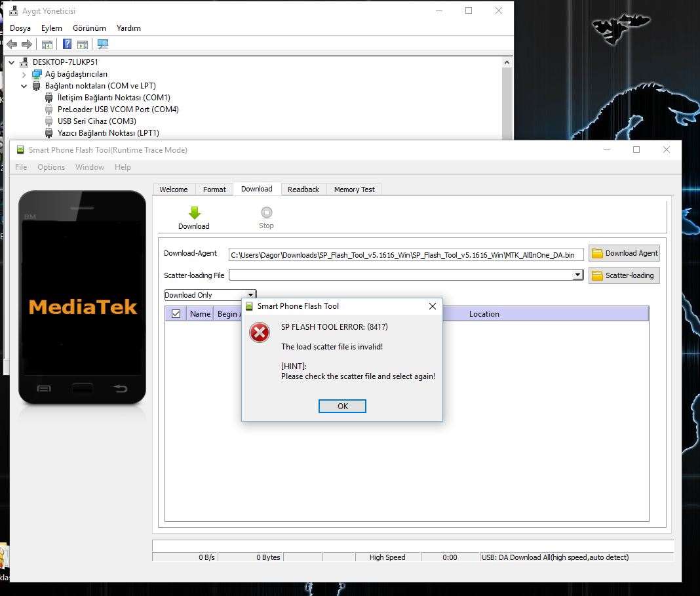Image resolution: width=700 pixels, height=596 pixels.
Task: Click the High Speed status bar entry
Action: [387, 557]
